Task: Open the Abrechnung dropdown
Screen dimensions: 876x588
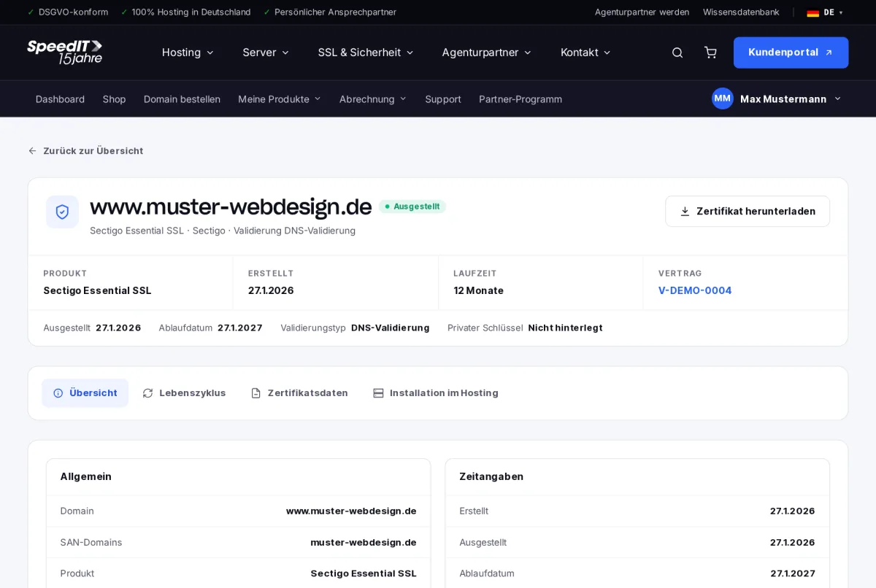Action: coord(373,99)
